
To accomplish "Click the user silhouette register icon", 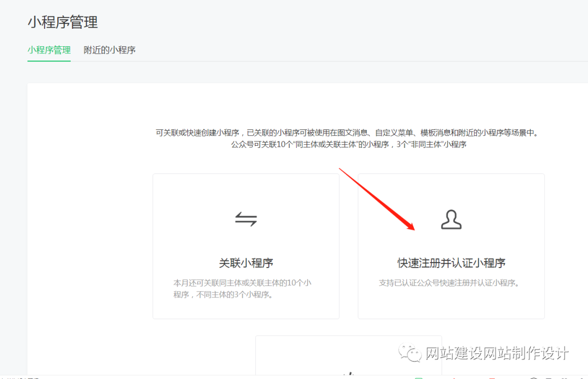I will pyautogui.click(x=451, y=220).
